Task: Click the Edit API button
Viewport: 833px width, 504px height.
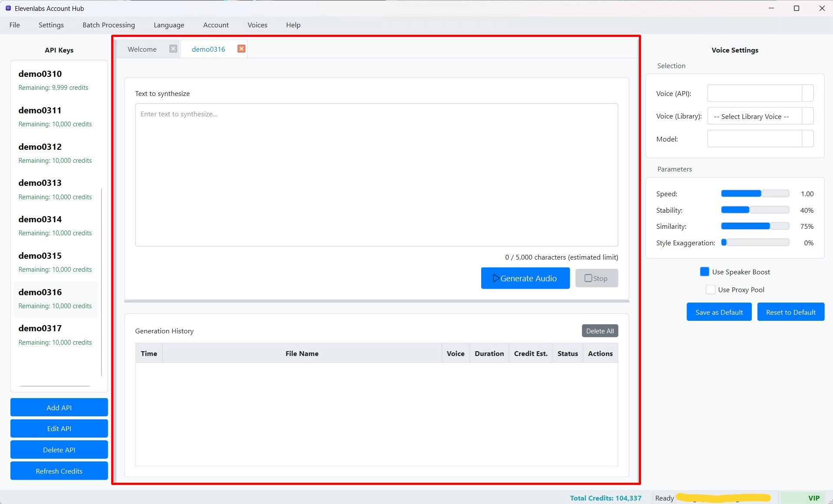Action: coord(59,428)
